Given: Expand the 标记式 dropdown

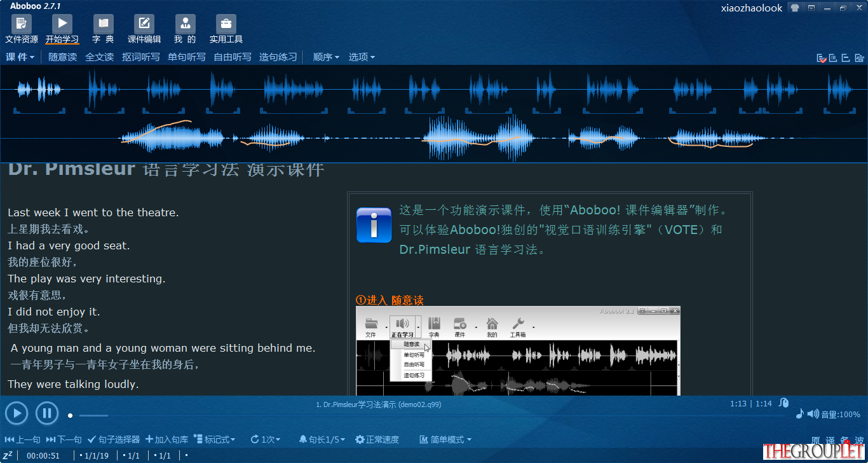Looking at the screenshot, I should pos(215,439).
